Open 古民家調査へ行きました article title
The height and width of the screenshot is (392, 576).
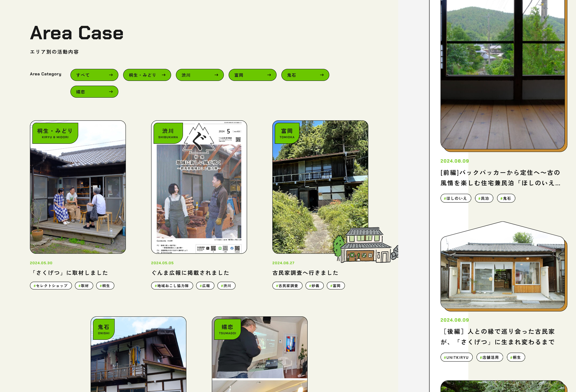click(305, 273)
